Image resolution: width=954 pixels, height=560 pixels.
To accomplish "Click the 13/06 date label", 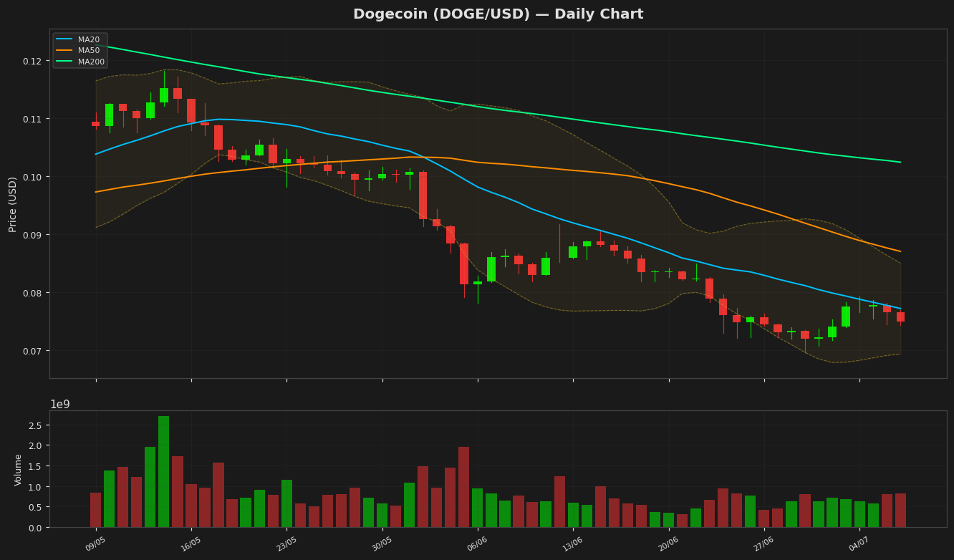I will pos(572,544).
